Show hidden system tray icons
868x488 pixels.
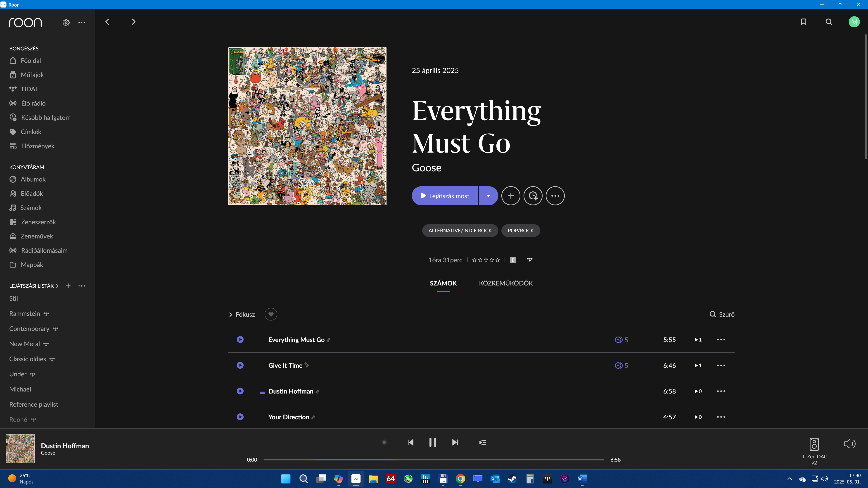coord(790,479)
